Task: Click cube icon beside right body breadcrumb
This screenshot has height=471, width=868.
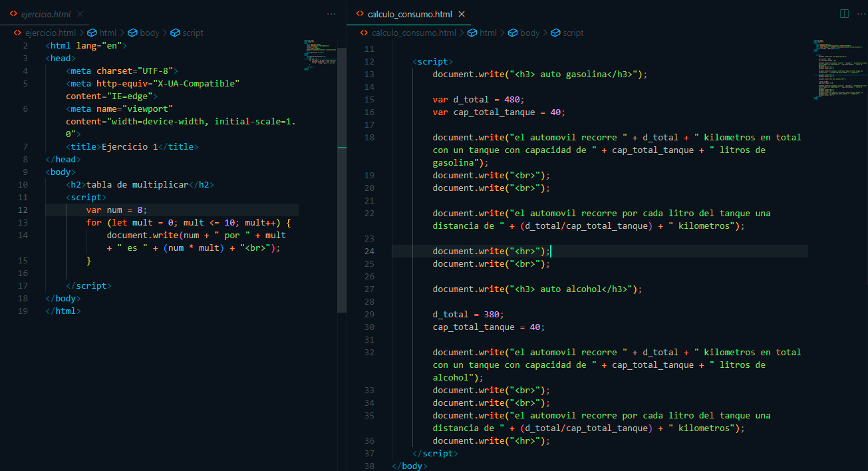Action: click(x=513, y=33)
